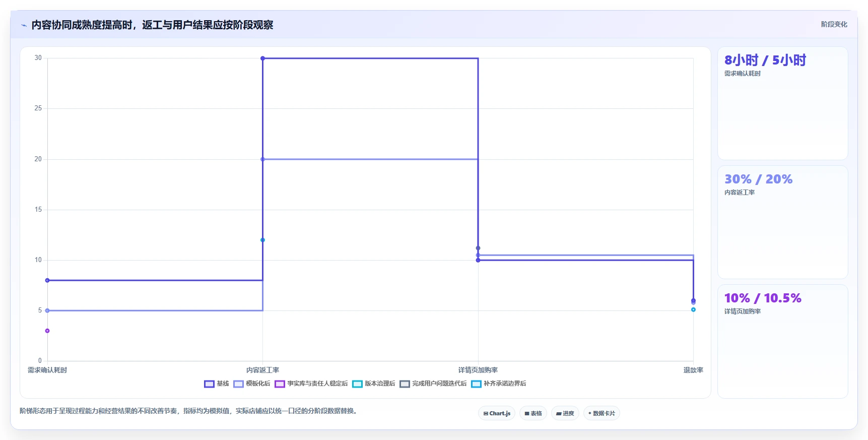The image size is (868, 440).
Task: Click the baseline point at 30 on 内容返工率
Action: click(262, 58)
